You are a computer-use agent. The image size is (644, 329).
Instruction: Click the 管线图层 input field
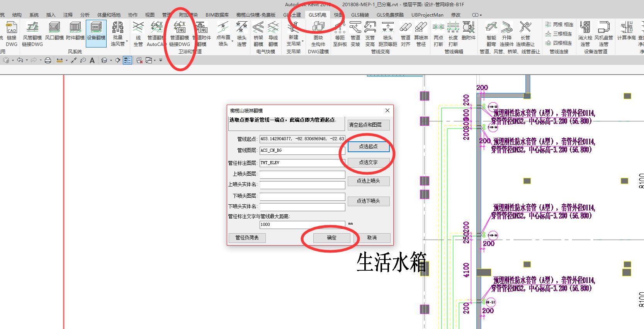(302, 150)
